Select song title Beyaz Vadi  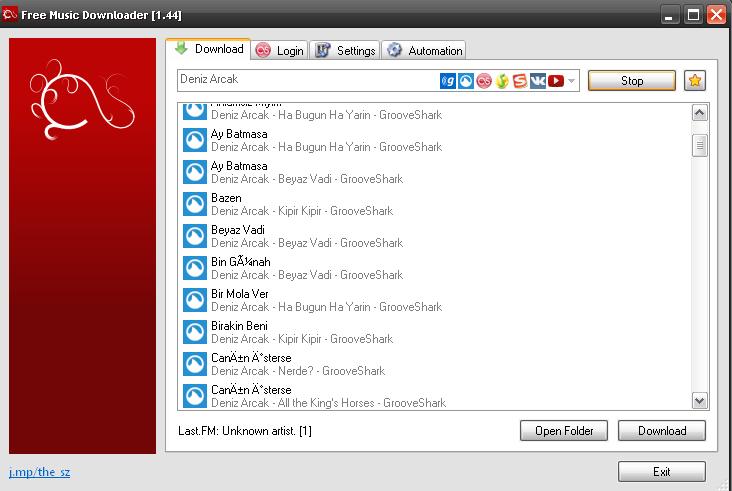pos(238,230)
